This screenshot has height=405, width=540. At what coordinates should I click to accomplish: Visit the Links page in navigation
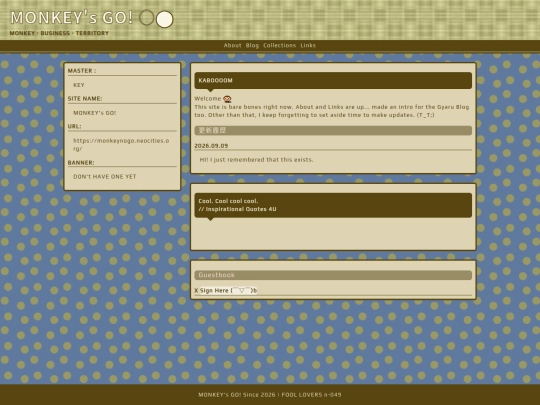(308, 45)
